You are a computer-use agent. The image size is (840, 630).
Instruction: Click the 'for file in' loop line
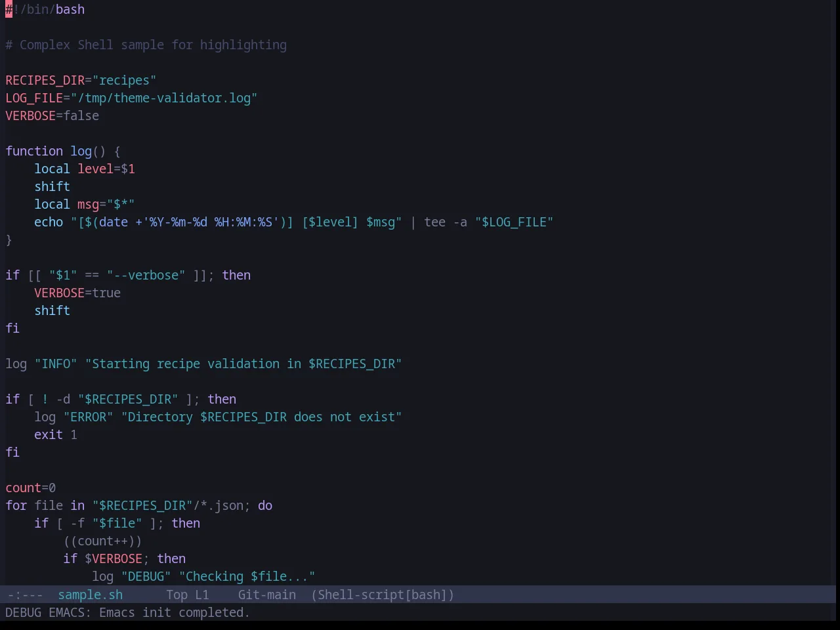pyautogui.click(x=138, y=505)
